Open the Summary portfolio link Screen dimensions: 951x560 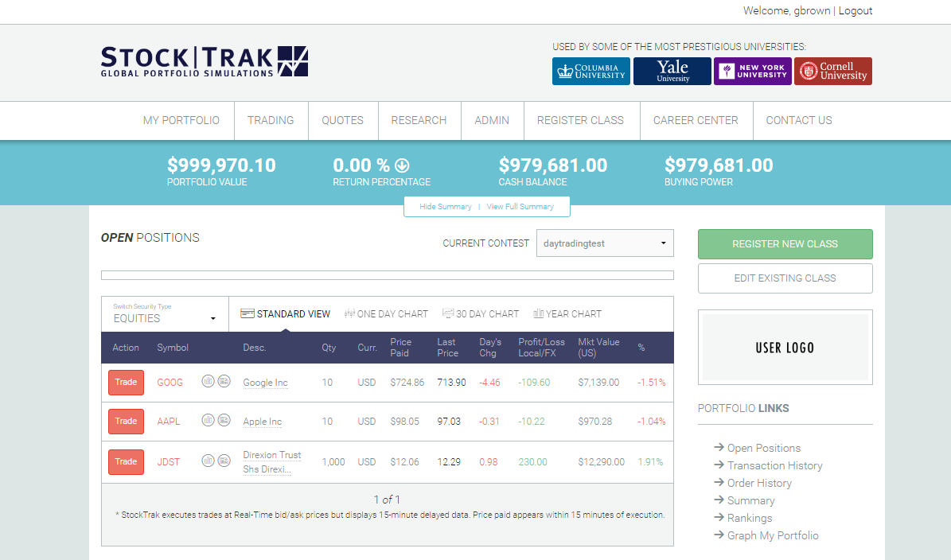751,500
